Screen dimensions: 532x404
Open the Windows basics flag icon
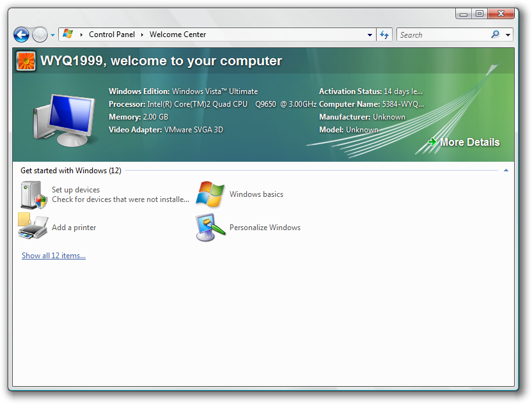point(210,194)
